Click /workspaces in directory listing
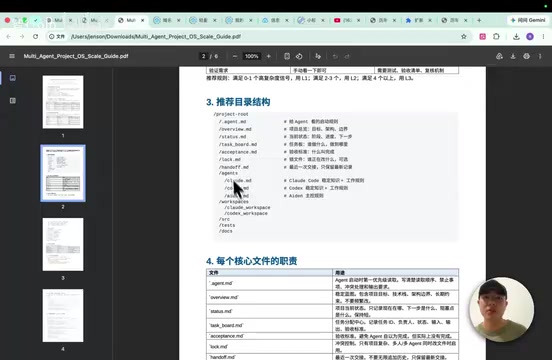 coord(234,202)
